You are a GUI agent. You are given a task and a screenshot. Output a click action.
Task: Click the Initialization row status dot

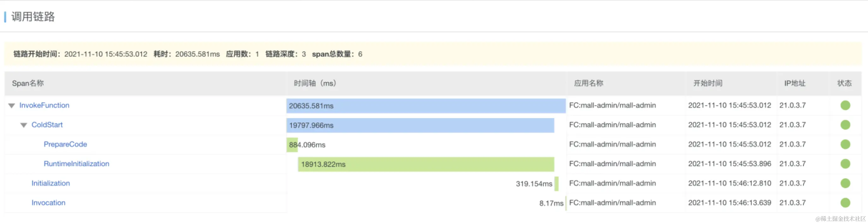[845, 184]
